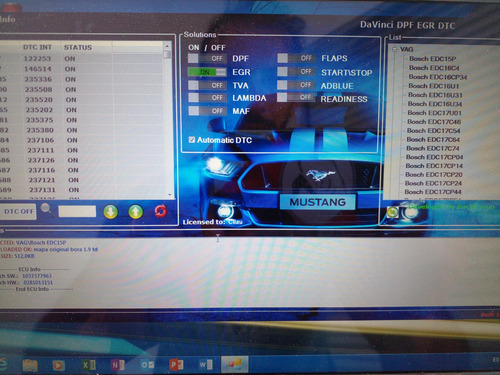Launch Excel from the taskbar
The image size is (500, 375).
point(89,365)
